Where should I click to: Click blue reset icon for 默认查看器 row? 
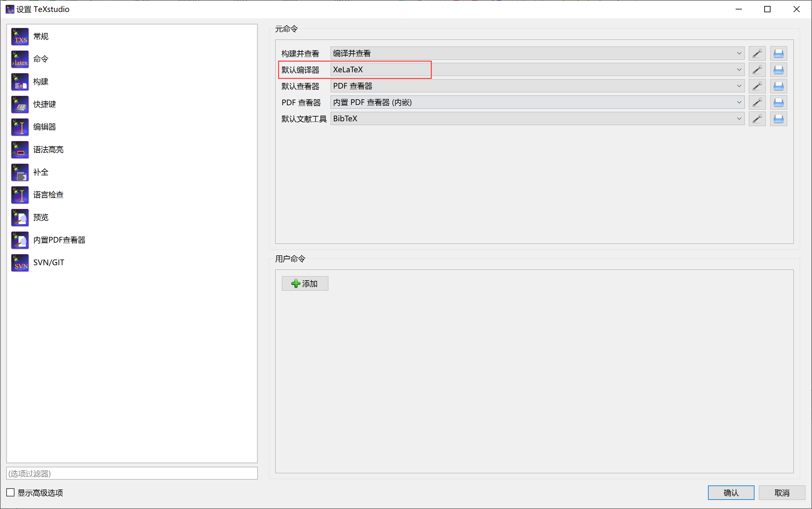(x=778, y=86)
